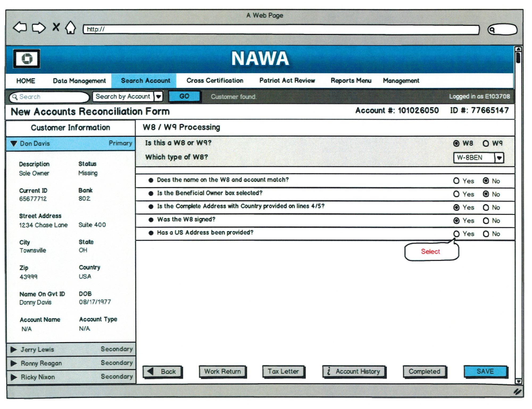Click the browser search pill icon
Image resolution: width=532 pixels, height=409 pixels.
coord(502,30)
